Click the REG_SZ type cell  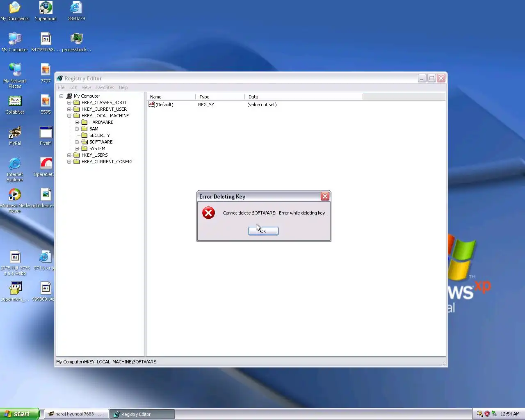[x=206, y=105]
